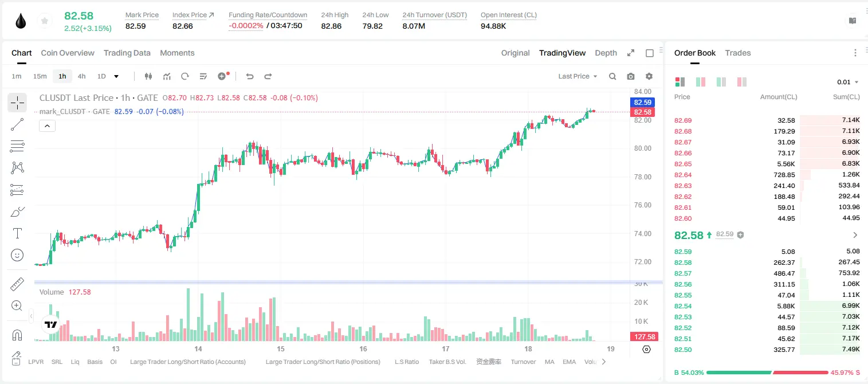Open the candlestick chart type selector
The height and width of the screenshot is (384, 868).
pyautogui.click(x=148, y=76)
